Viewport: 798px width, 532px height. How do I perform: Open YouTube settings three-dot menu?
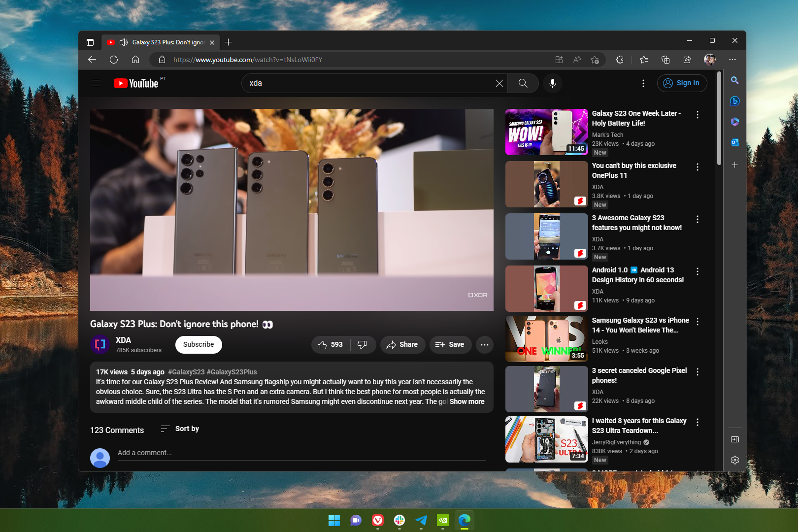643,83
